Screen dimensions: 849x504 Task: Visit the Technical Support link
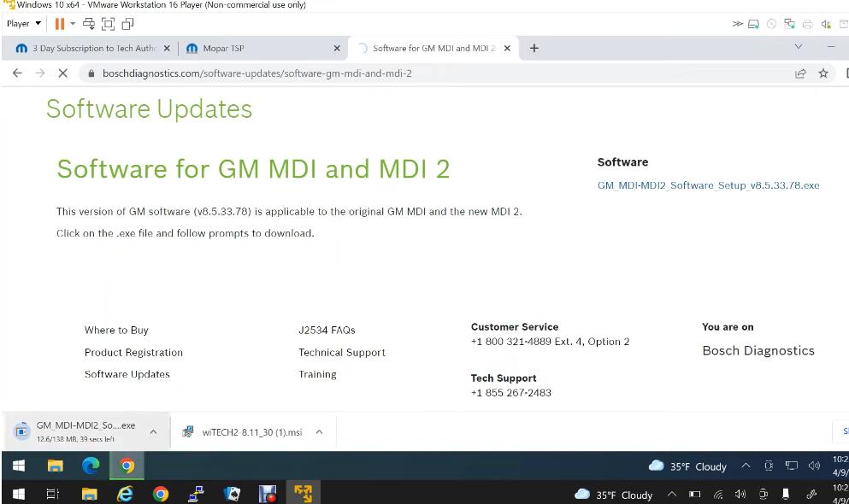coord(342,353)
